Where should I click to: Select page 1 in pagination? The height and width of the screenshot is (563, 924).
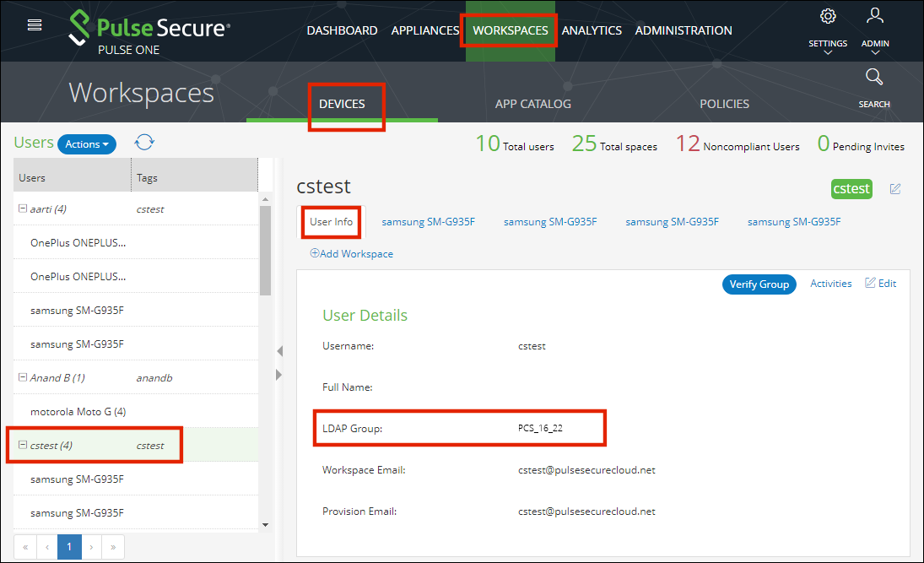tap(69, 547)
